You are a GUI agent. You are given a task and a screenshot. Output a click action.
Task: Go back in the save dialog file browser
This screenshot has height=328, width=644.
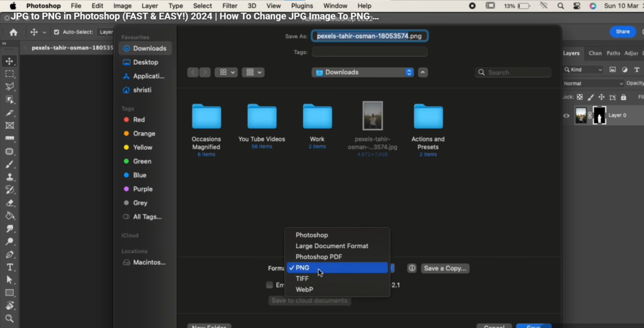click(x=193, y=72)
